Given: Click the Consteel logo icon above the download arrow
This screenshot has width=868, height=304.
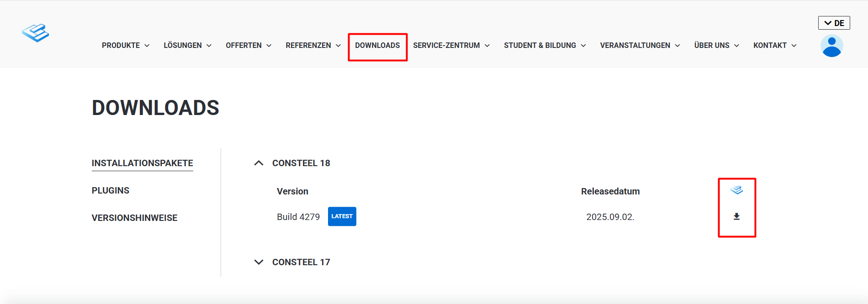Looking at the screenshot, I should pos(736,190).
